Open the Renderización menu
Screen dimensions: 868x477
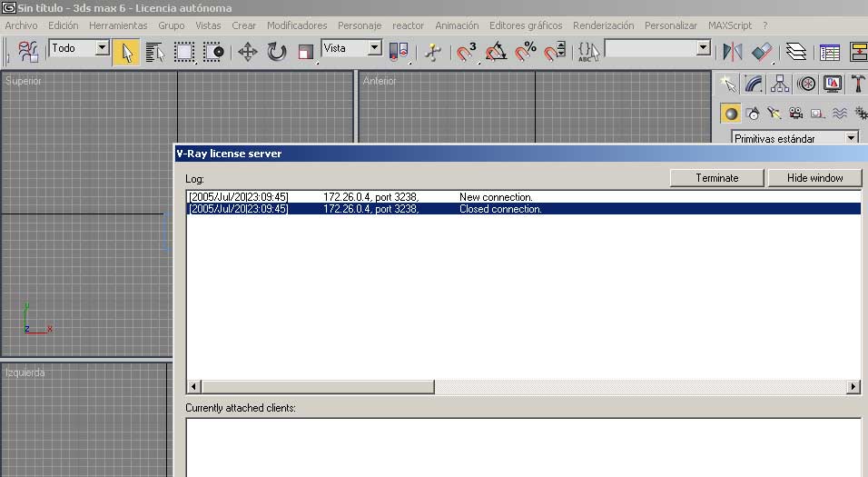coord(604,25)
